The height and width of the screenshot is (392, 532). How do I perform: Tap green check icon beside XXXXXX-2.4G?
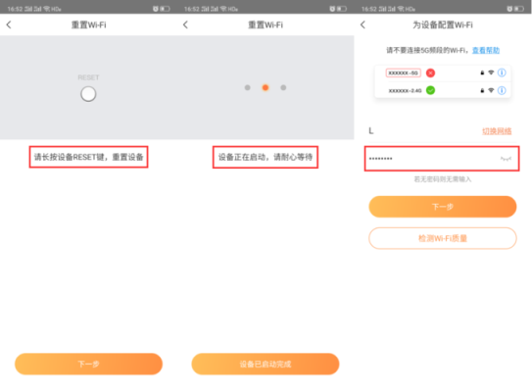point(430,90)
